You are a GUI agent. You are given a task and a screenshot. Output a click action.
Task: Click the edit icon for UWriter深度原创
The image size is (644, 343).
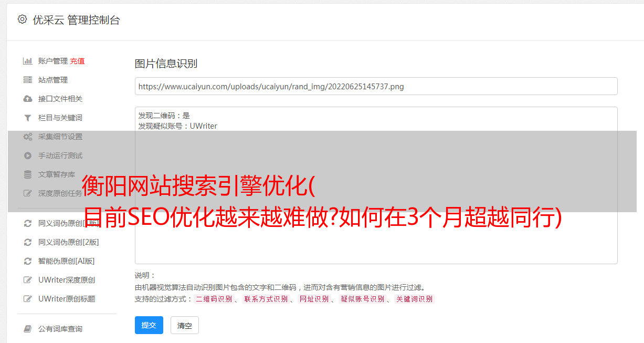pyautogui.click(x=28, y=280)
